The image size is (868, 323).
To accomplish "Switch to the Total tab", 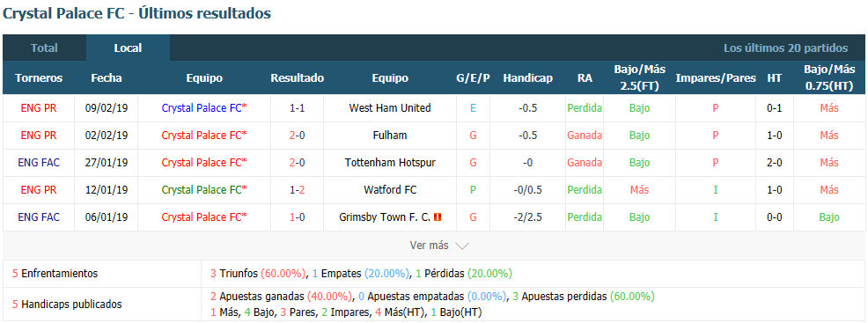I will pyautogui.click(x=44, y=48).
